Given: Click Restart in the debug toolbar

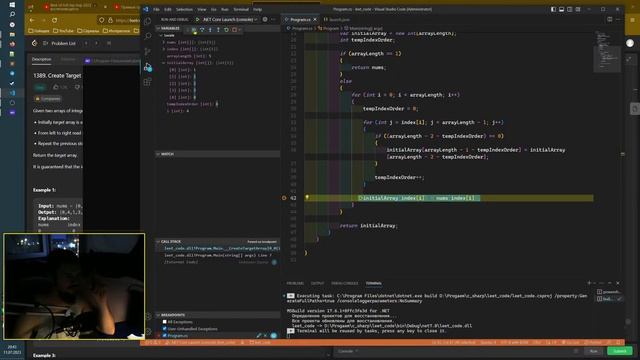Looking at the screenshot, I should point(227,30).
